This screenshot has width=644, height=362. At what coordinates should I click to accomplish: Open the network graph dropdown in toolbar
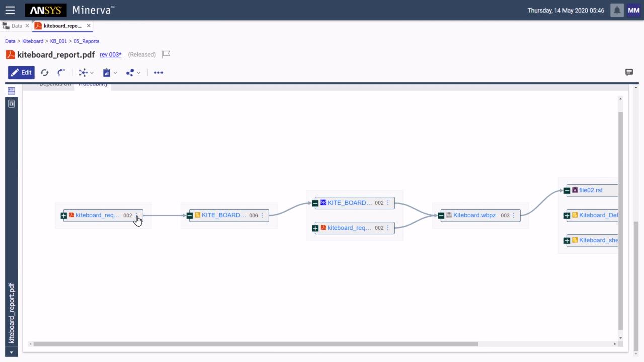pos(86,73)
